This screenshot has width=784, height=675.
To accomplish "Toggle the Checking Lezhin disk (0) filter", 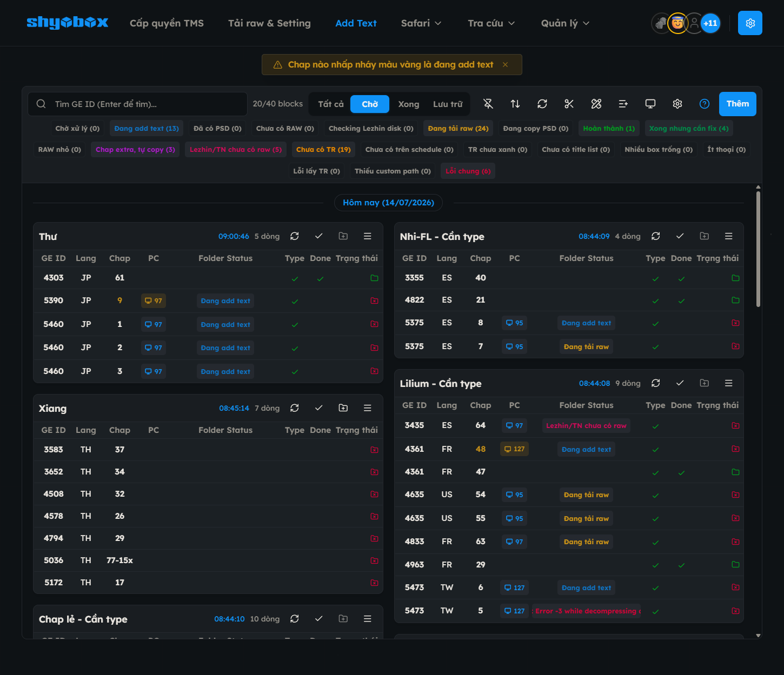I will pyautogui.click(x=371, y=129).
